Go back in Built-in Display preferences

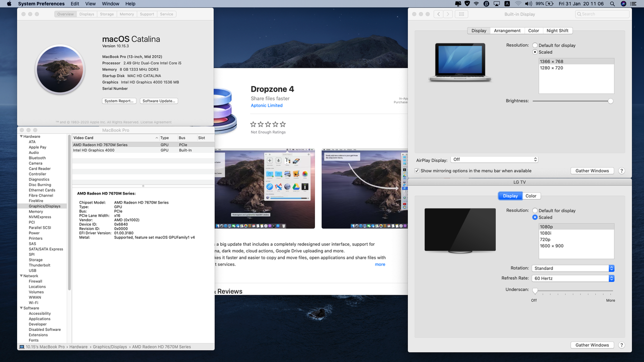(x=439, y=14)
